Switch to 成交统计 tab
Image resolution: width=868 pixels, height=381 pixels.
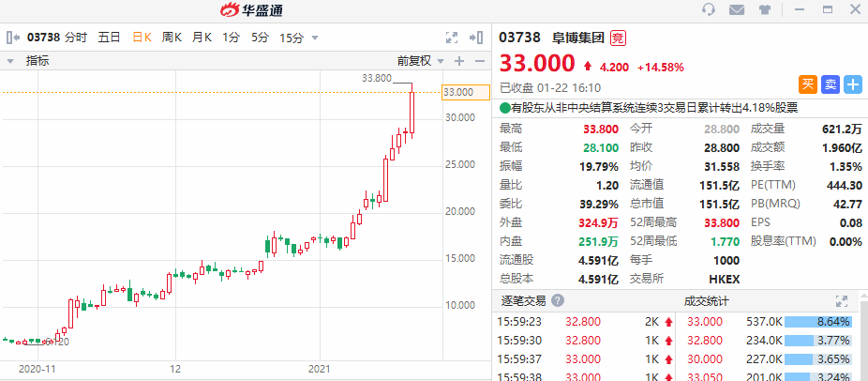click(x=707, y=301)
